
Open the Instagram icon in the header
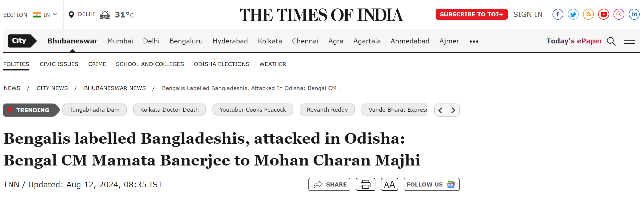[619, 14]
